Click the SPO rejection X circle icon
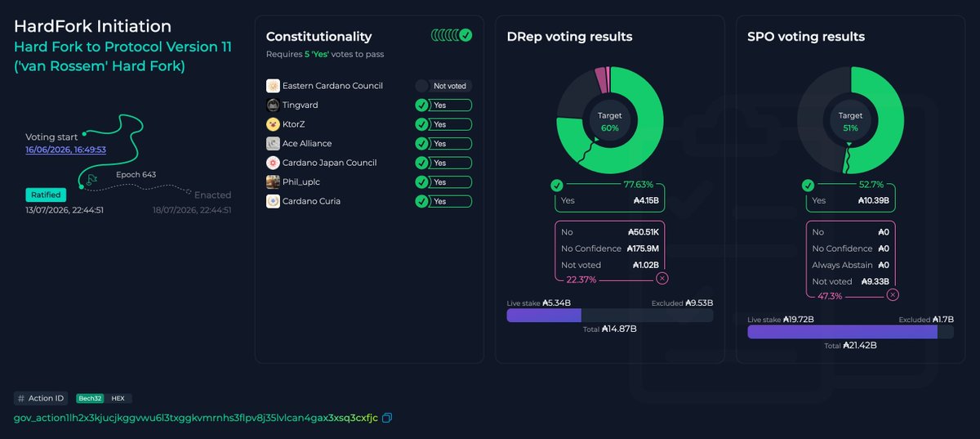 (x=893, y=295)
